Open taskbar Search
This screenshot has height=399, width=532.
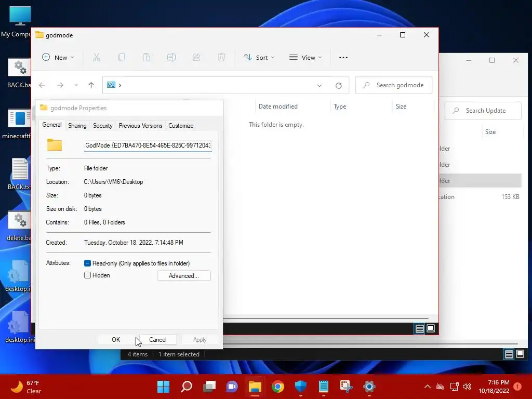point(187,387)
